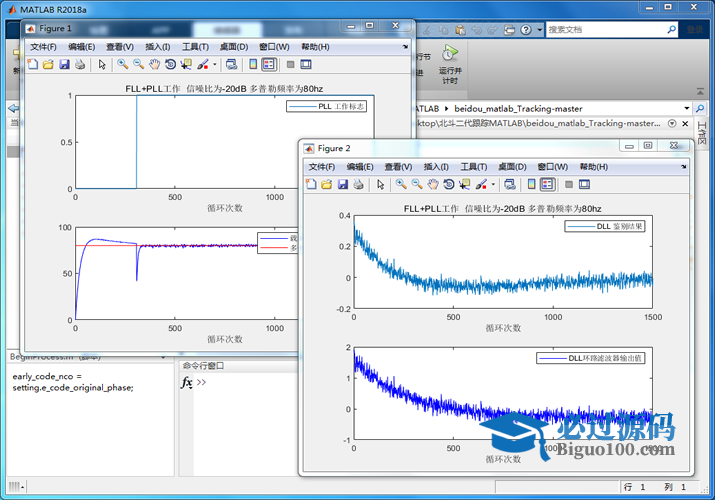Click MATLAB Help question mark icon
The image size is (715, 500).
pos(526,30)
